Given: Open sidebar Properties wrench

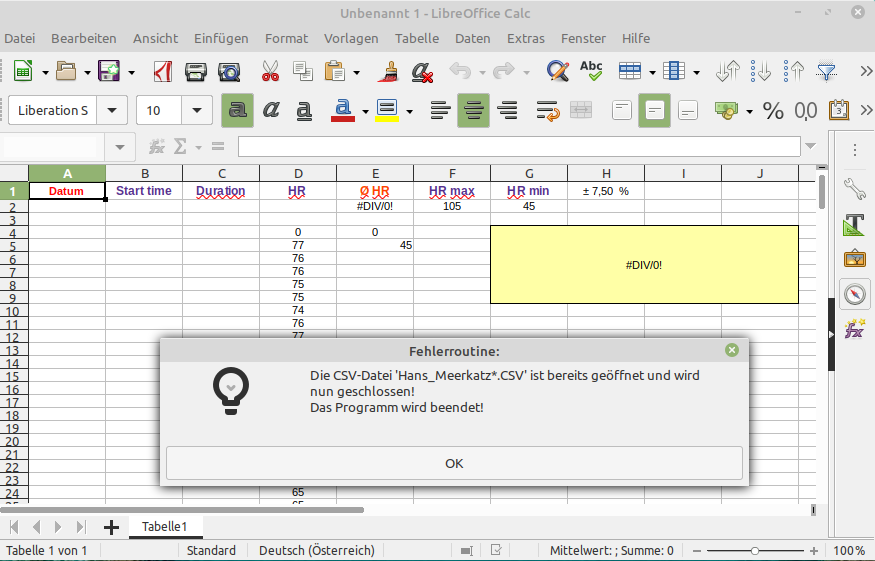Looking at the screenshot, I should click(854, 189).
